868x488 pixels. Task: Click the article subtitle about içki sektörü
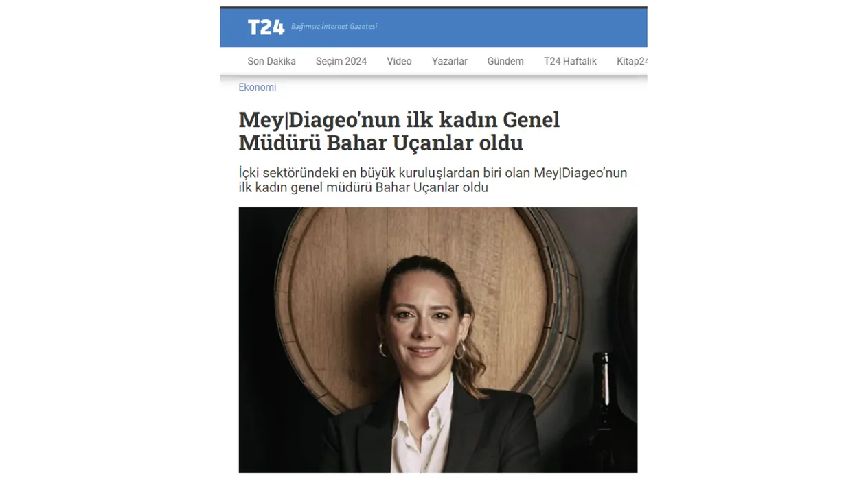pyautogui.click(x=433, y=180)
